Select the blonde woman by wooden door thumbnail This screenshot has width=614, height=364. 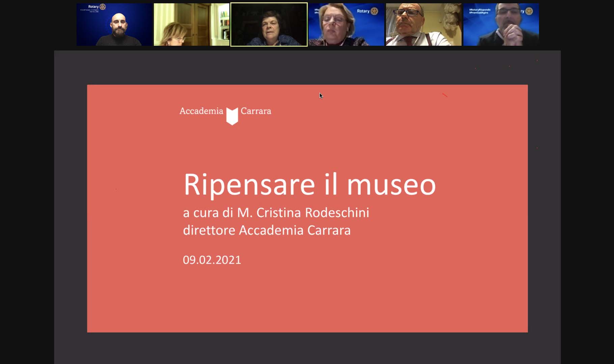tap(191, 25)
